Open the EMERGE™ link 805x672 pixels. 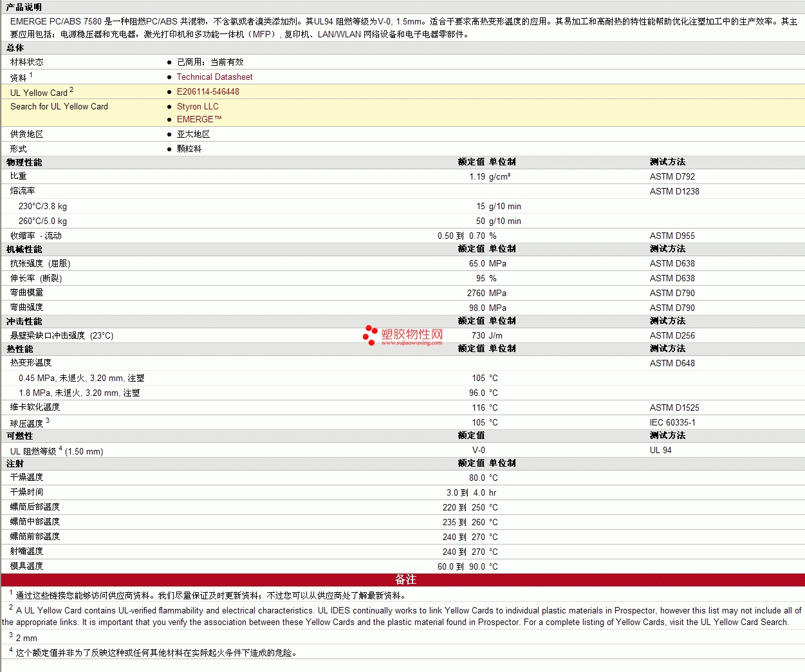pos(199,119)
